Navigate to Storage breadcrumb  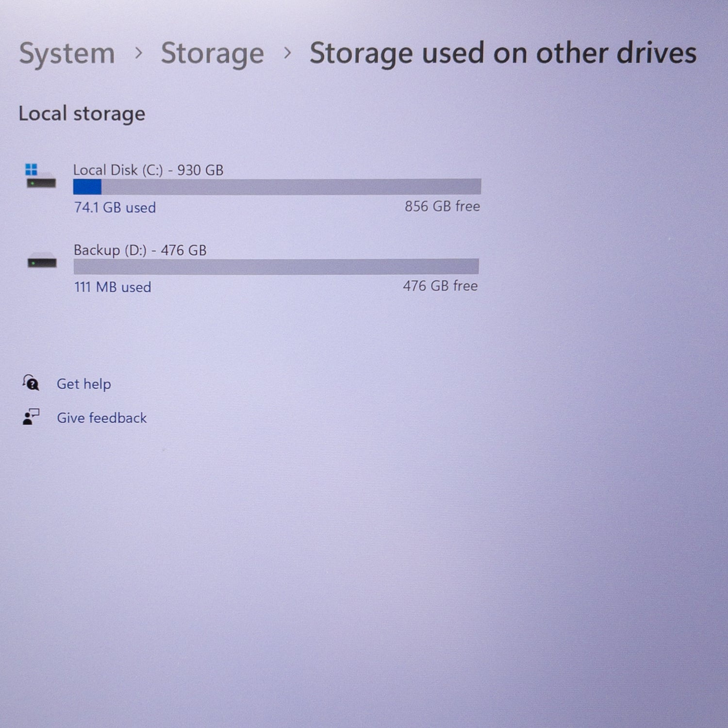pyautogui.click(x=213, y=54)
